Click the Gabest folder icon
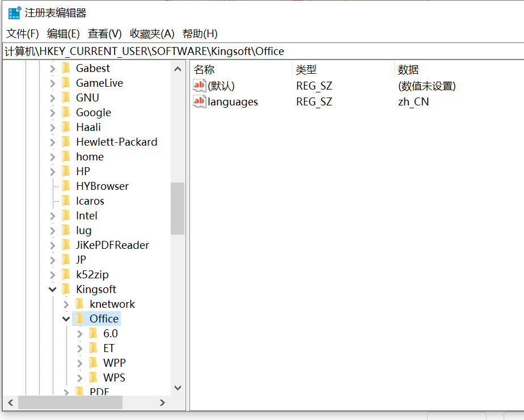The width and height of the screenshot is (524, 420). coord(66,68)
